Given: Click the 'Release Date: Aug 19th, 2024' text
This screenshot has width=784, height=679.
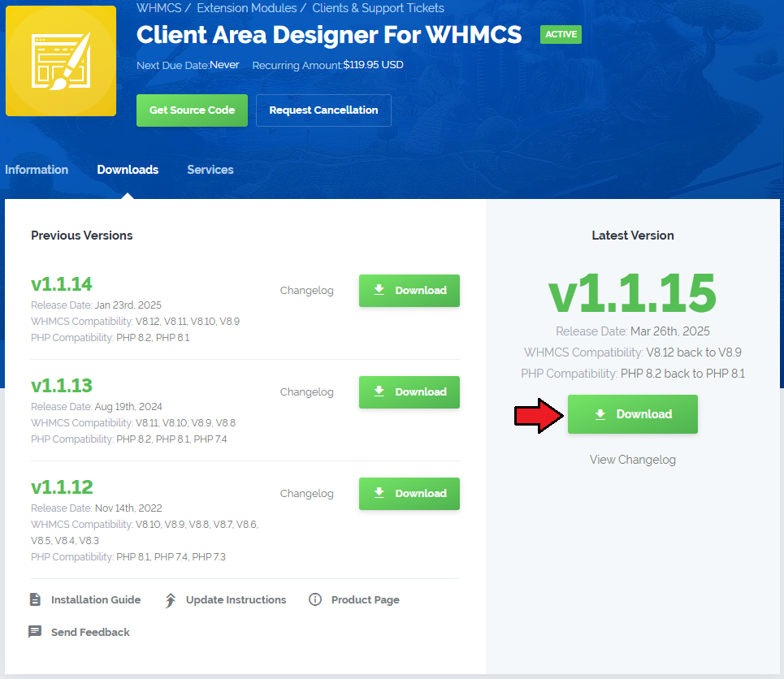Looking at the screenshot, I should [x=97, y=406].
